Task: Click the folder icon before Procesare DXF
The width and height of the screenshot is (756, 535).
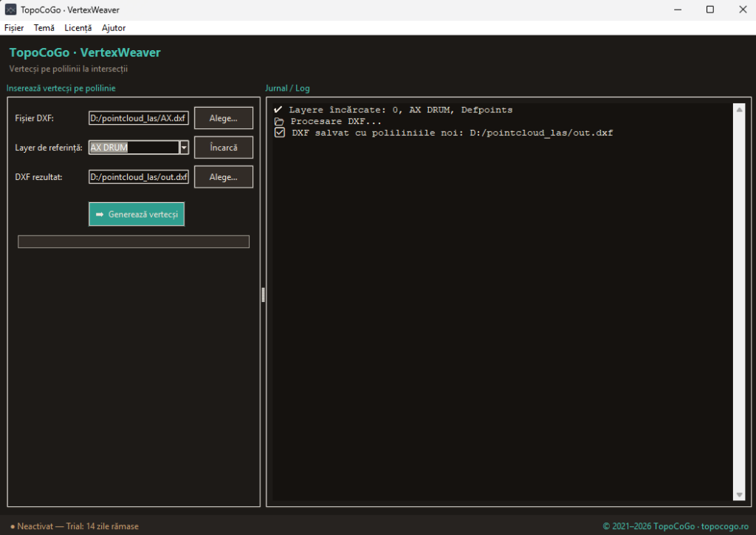Action: (279, 122)
